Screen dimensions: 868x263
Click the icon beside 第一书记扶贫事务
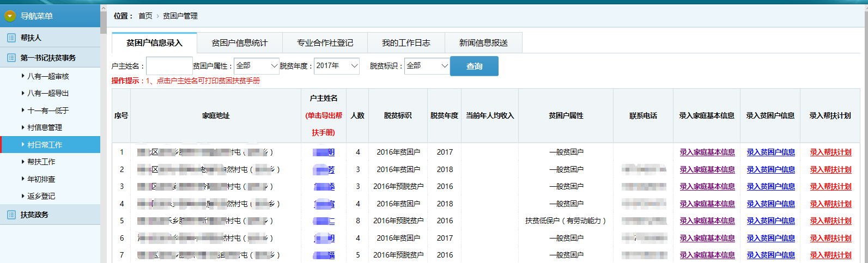click(11, 58)
